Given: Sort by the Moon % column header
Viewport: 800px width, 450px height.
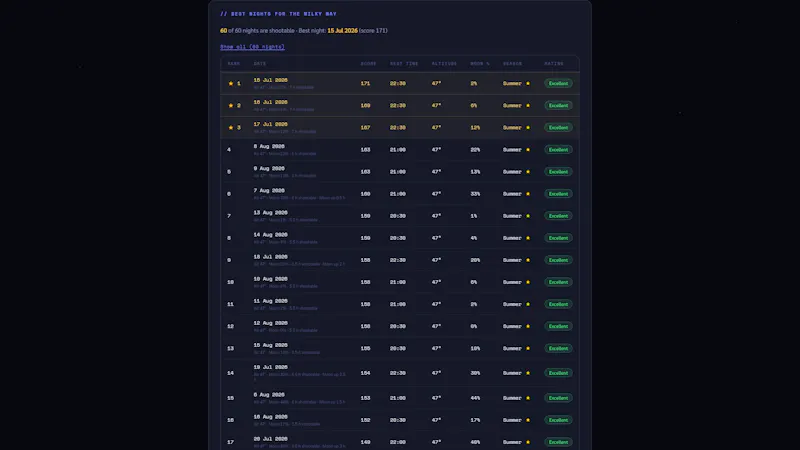Looking at the screenshot, I should pyautogui.click(x=480, y=64).
